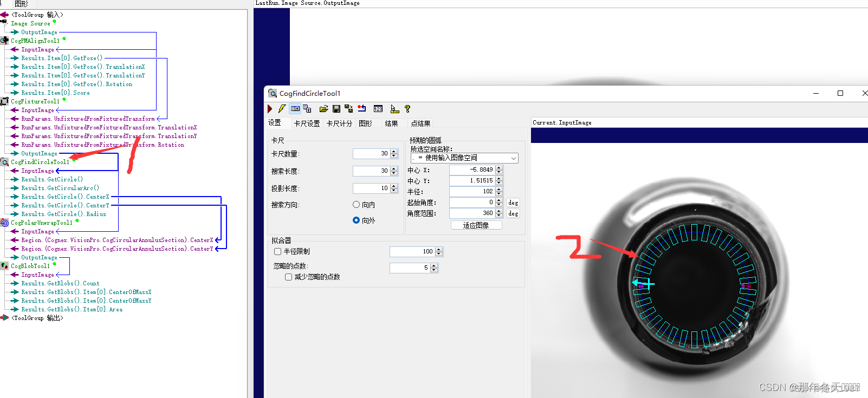
Task: Reset the tool using the blue return-arrow icon
Action: (x=361, y=109)
